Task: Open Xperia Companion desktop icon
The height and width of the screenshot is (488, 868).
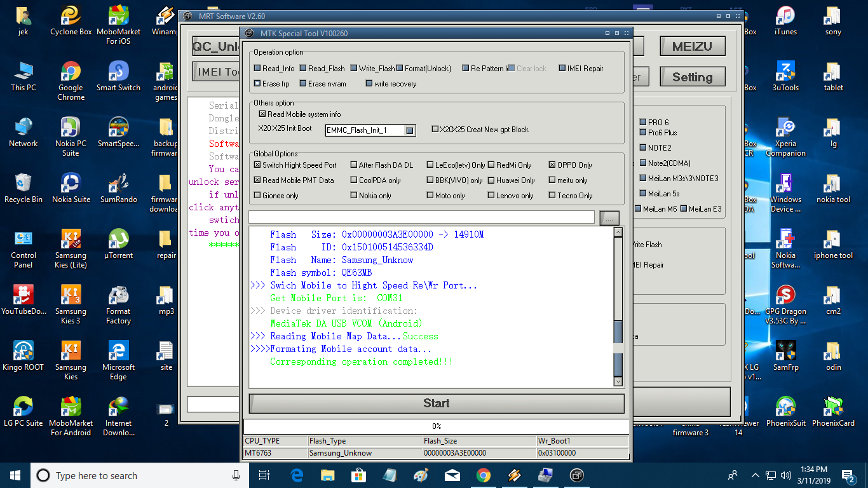Action: click(785, 137)
